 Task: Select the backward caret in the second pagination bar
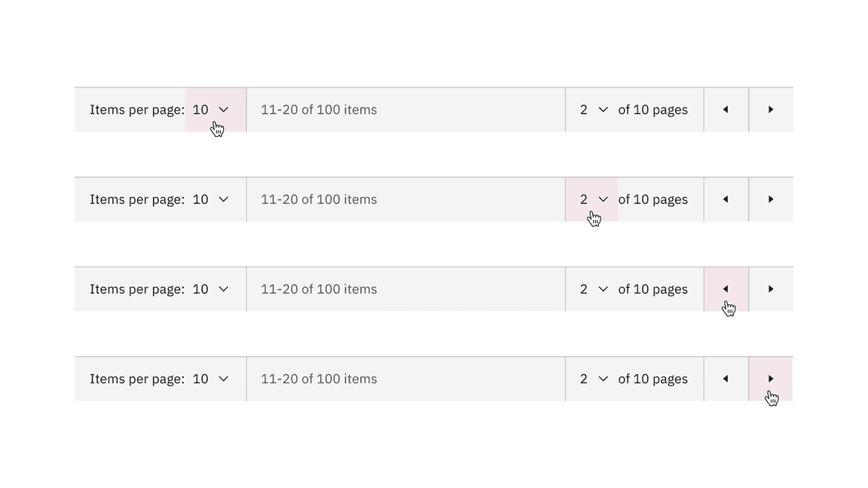pos(725,199)
